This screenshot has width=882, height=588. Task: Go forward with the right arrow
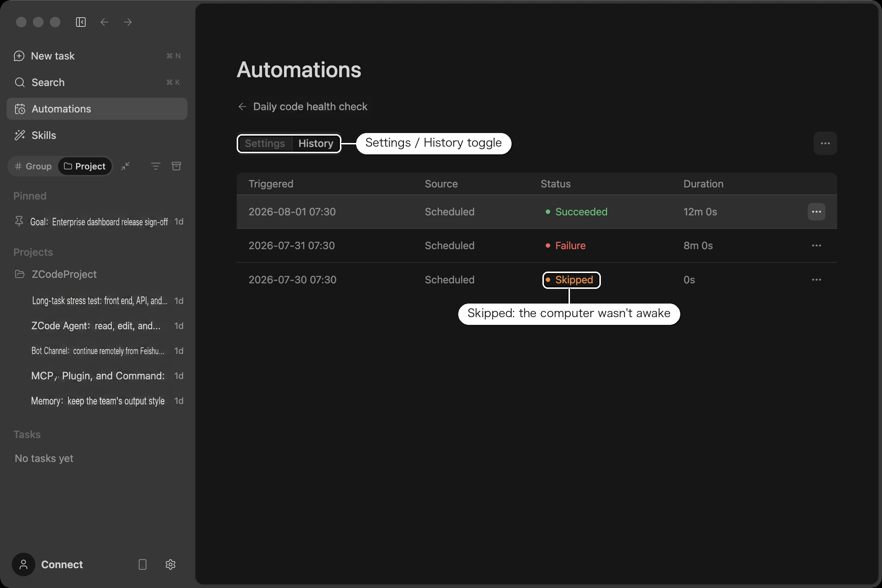pos(128,22)
